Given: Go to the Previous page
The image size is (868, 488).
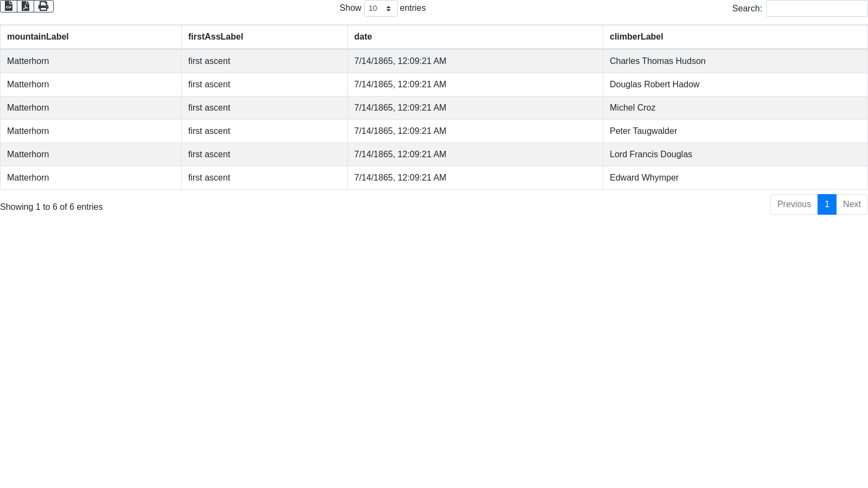Looking at the screenshot, I should [794, 204].
